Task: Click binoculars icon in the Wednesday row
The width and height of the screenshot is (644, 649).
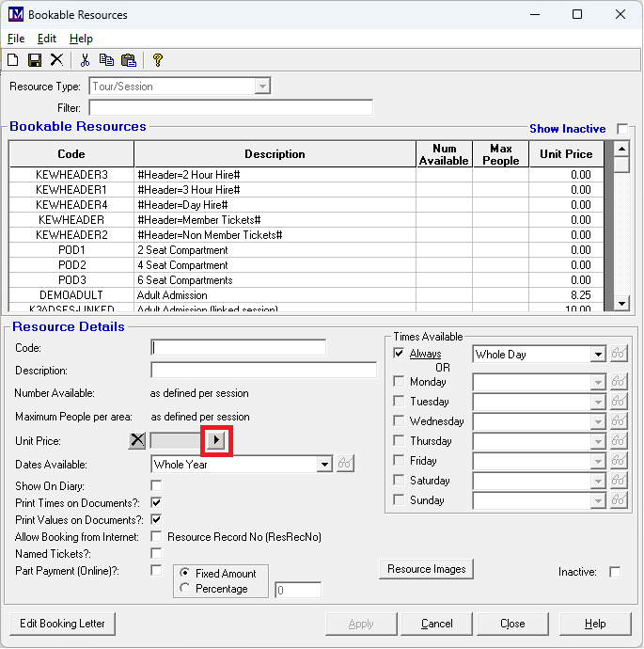Action: [x=619, y=421]
